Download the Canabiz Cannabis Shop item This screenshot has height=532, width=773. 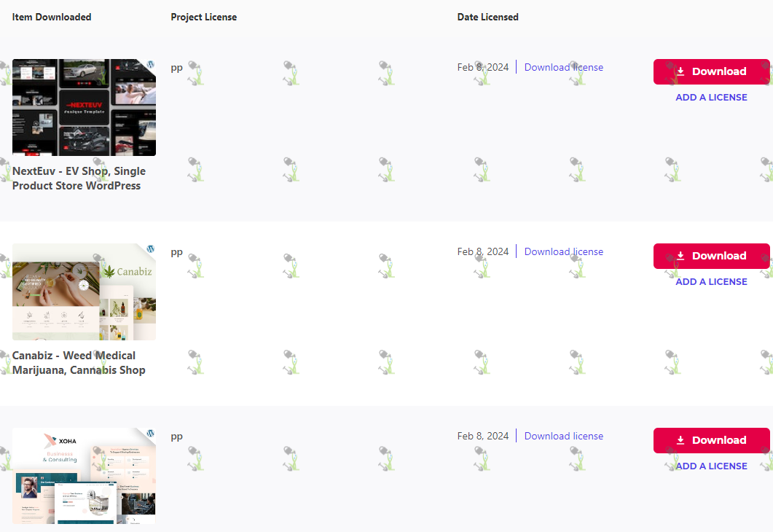coord(711,256)
